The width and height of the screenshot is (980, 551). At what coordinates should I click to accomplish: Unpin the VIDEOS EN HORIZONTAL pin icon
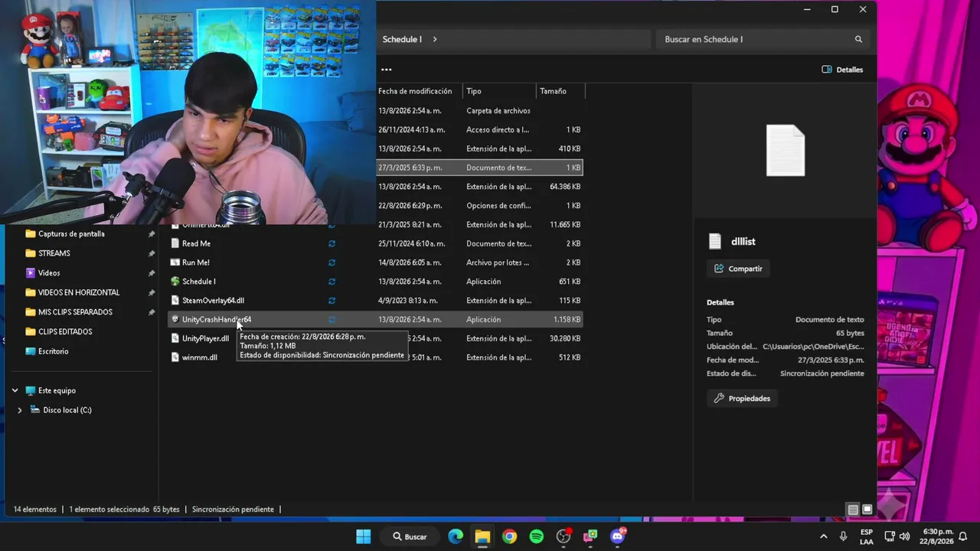151,292
